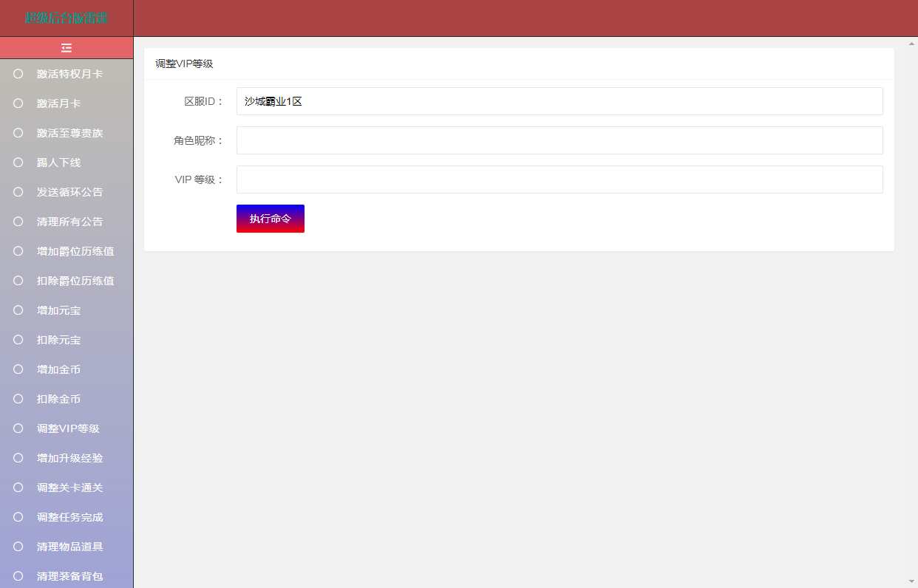Select 增加金币 from the sidebar
The width and height of the screenshot is (918, 588).
point(58,369)
